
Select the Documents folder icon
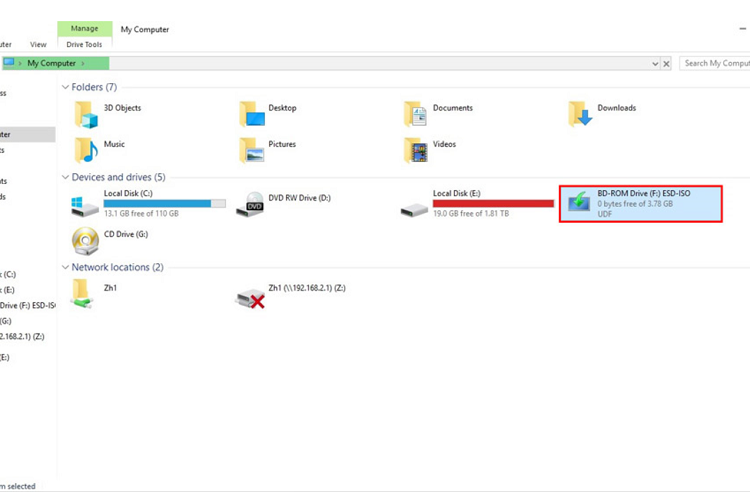[x=415, y=114]
